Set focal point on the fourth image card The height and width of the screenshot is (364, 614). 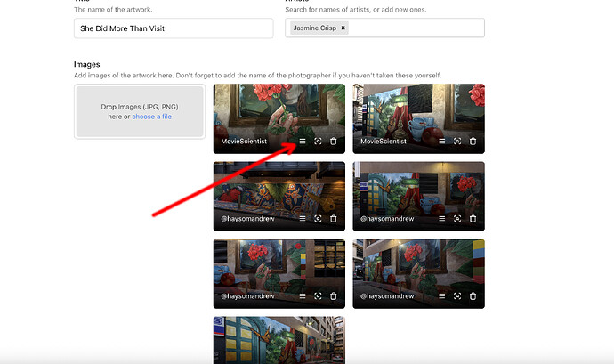click(x=457, y=219)
